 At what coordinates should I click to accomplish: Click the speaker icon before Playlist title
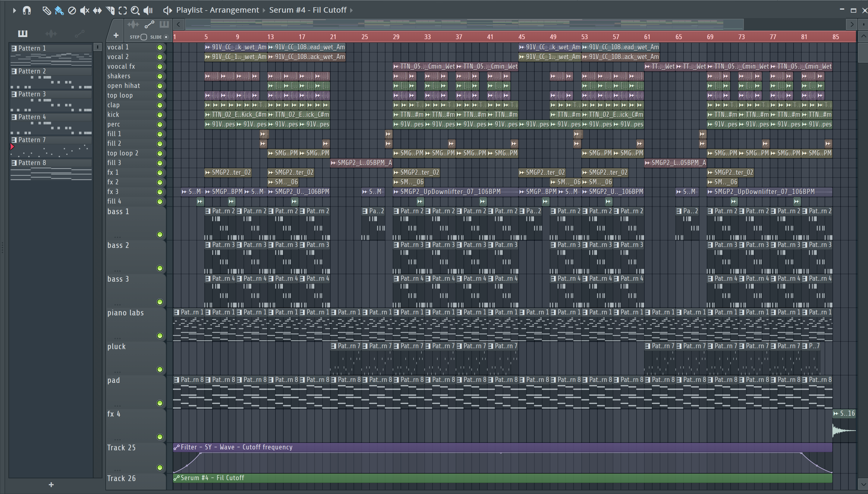tap(167, 10)
